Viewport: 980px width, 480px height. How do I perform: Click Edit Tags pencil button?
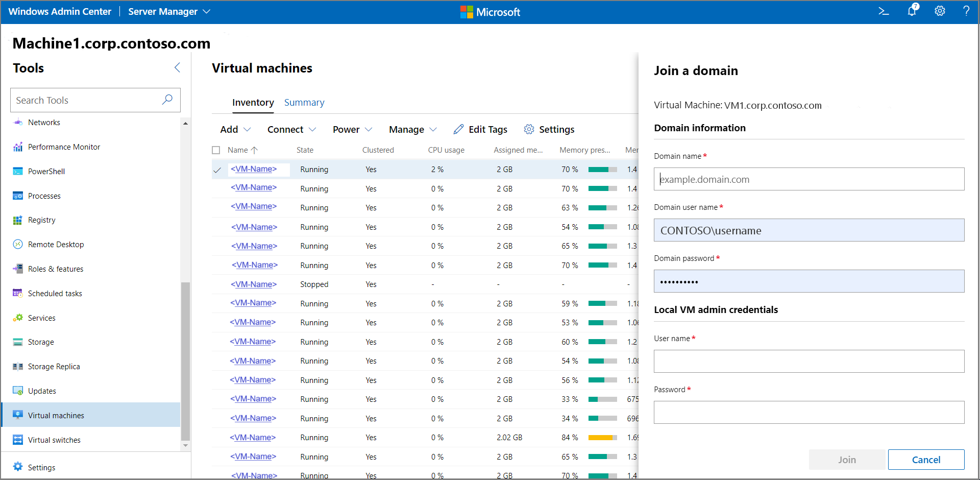pyautogui.click(x=480, y=130)
